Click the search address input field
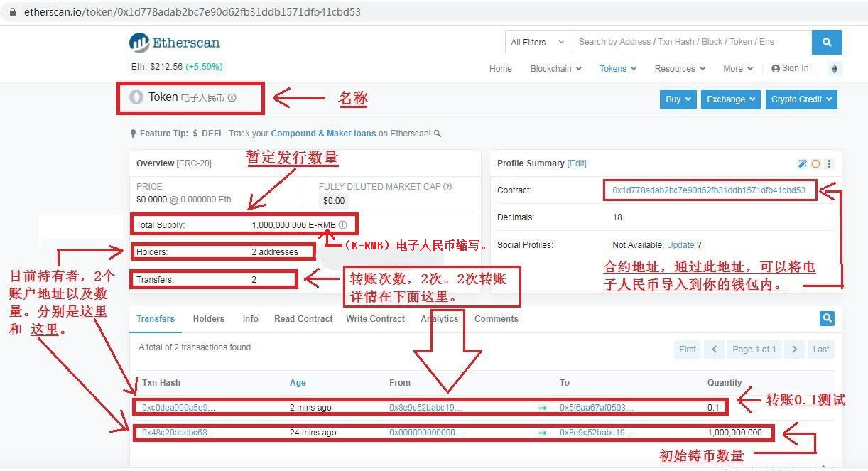868x471 pixels. pos(692,42)
